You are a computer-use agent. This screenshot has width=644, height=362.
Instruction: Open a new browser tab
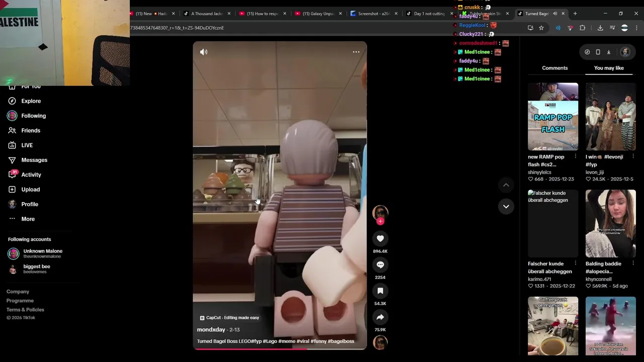(575, 14)
